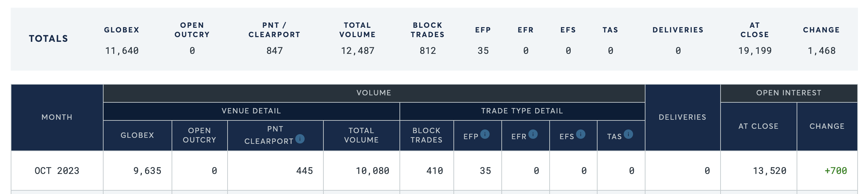Image resolution: width=868 pixels, height=194 pixels.
Task: Click the PNT Clearport info icon
Action: coord(300,138)
